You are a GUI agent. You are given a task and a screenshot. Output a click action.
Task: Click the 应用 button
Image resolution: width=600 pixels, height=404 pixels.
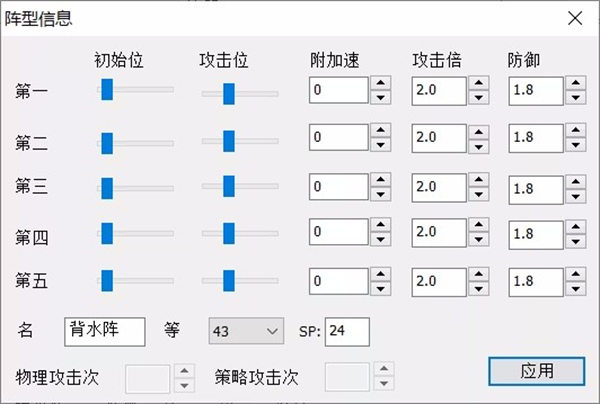pos(536,371)
